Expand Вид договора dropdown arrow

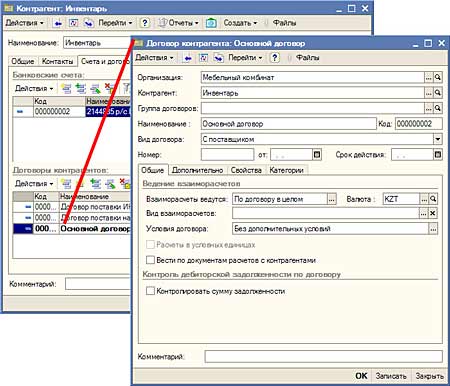click(438, 139)
